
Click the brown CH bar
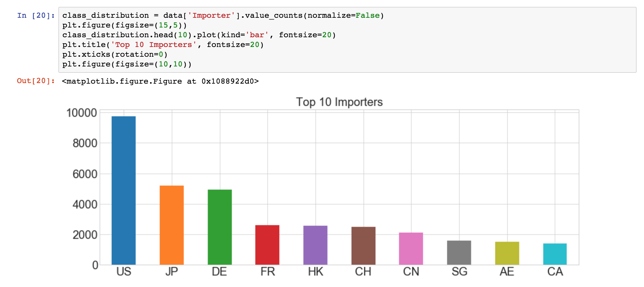click(x=364, y=246)
